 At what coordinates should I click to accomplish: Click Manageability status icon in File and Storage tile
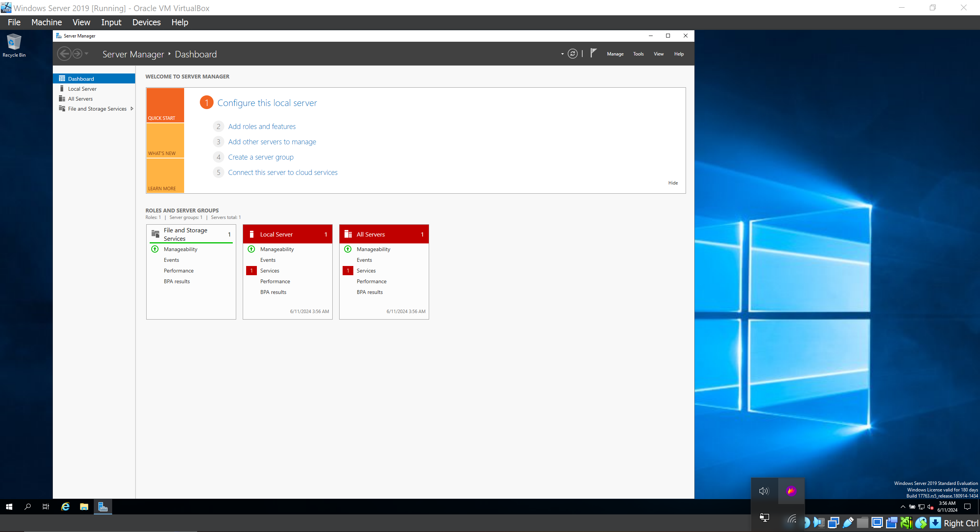pyautogui.click(x=155, y=249)
